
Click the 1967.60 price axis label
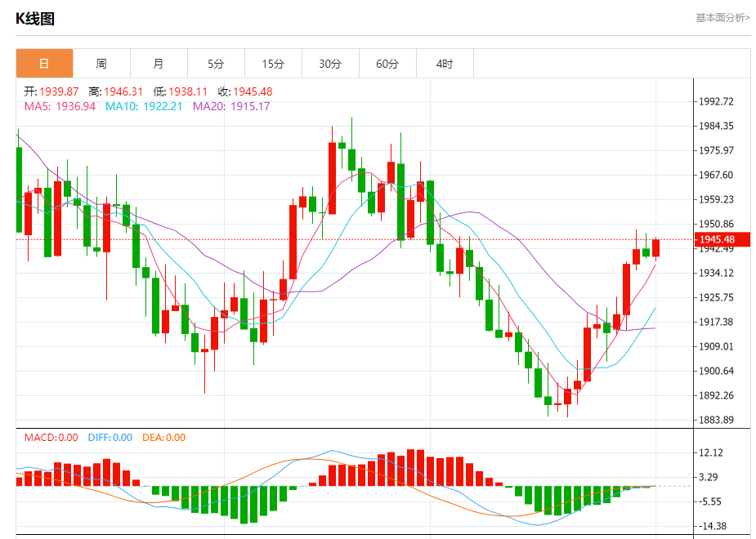(x=717, y=175)
